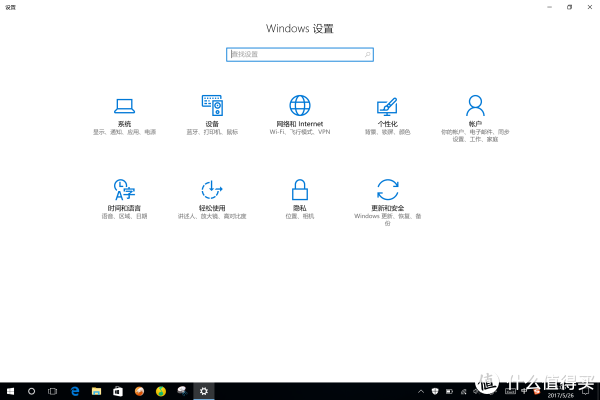The width and height of the screenshot is (600, 400).
Task: Open the 网络和 Internet settings category
Action: coord(300,115)
